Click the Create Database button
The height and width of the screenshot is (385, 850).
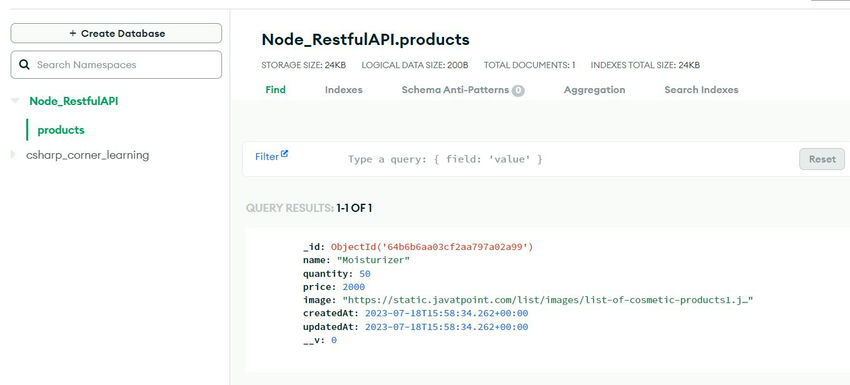pyautogui.click(x=116, y=33)
